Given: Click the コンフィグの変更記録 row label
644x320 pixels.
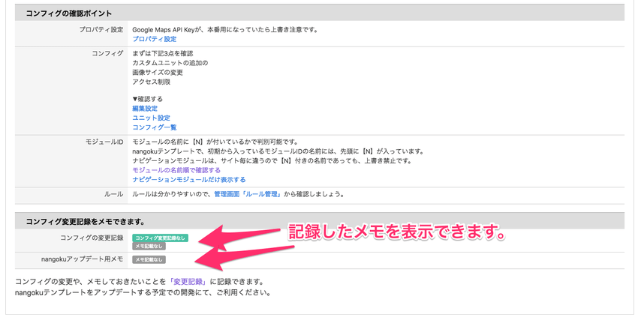Looking at the screenshot, I should pos(92,238).
